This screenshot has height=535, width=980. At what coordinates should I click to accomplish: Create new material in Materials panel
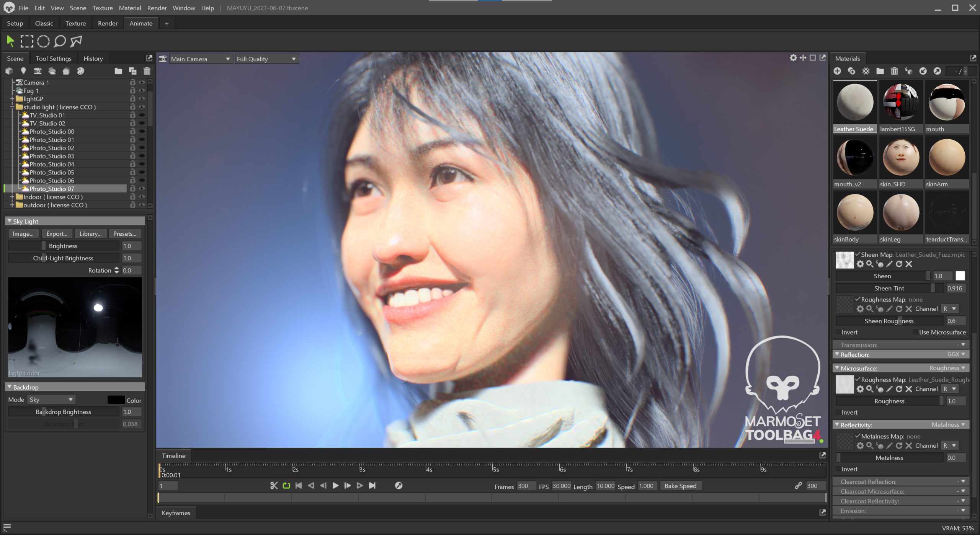click(837, 71)
